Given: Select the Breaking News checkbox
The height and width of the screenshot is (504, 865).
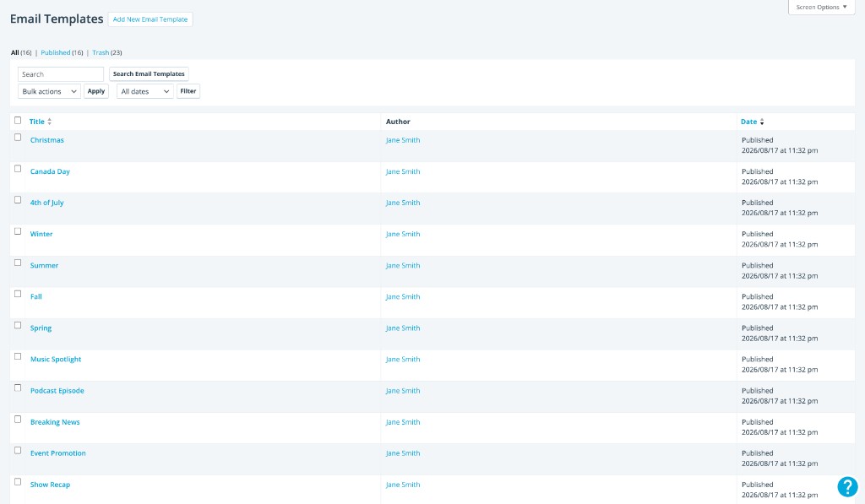Looking at the screenshot, I should pos(18,419).
